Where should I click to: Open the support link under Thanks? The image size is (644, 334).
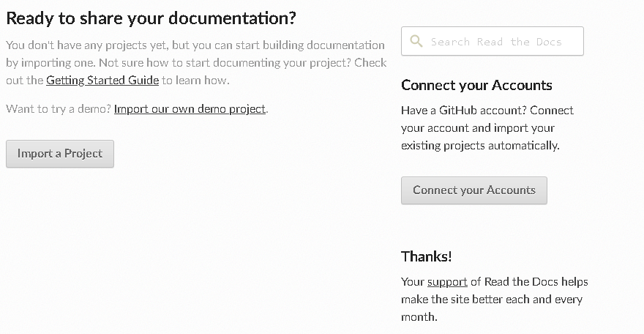coord(447,282)
